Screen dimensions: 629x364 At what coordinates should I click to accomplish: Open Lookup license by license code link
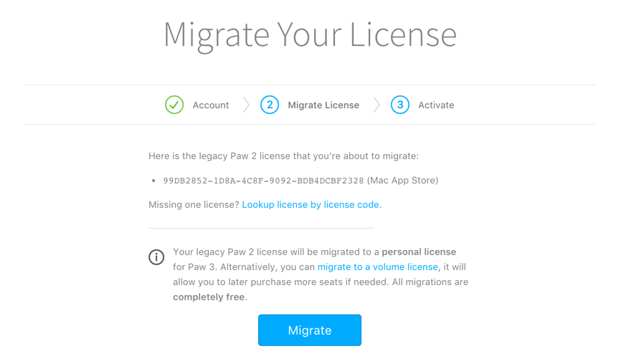(x=310, y=204)
